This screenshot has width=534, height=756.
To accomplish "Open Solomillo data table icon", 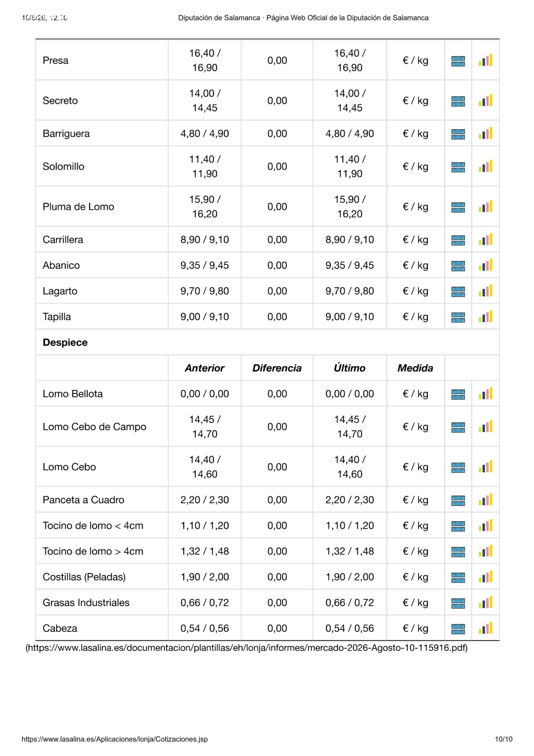I will [458, 167].
